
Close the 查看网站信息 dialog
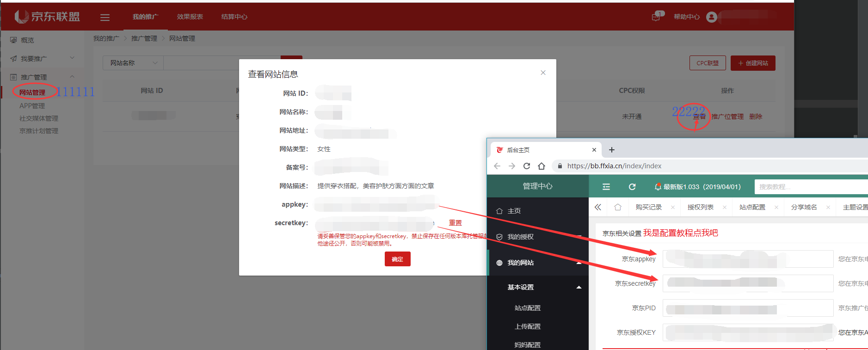543,73
